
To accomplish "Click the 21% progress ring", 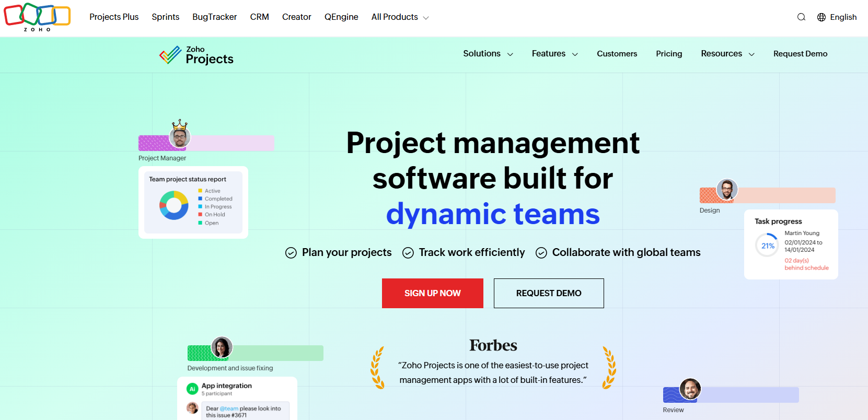I will [768, 246].
